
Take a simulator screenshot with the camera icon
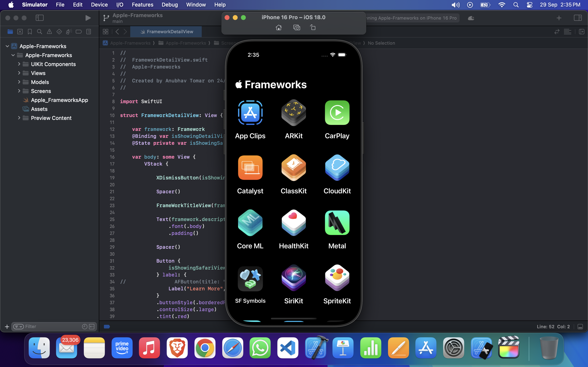296,28
